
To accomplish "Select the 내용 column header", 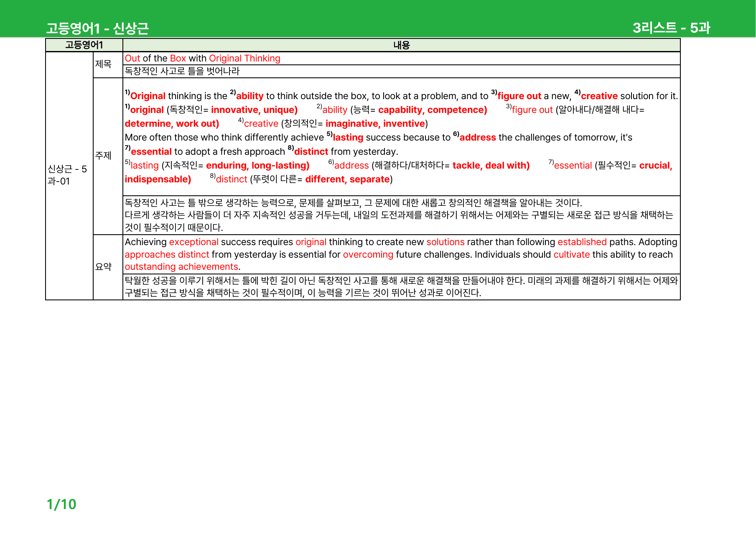I will (401, 45).
